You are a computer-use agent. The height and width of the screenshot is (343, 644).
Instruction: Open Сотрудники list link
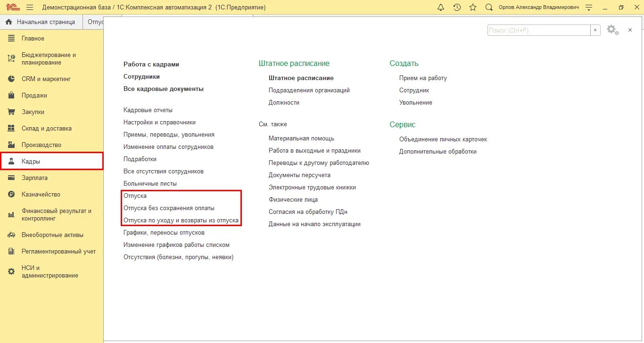click(141, 76)
